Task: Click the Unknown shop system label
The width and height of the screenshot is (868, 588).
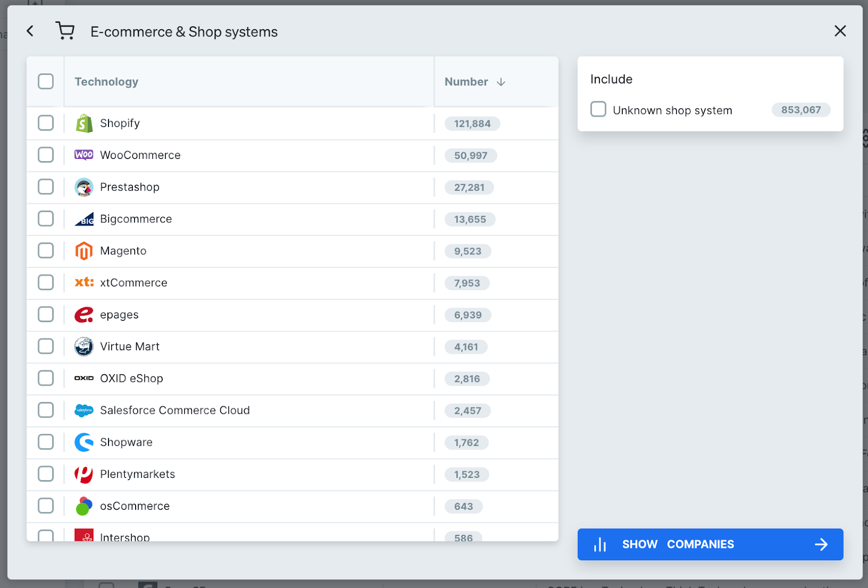Action: tap(673, 111)
